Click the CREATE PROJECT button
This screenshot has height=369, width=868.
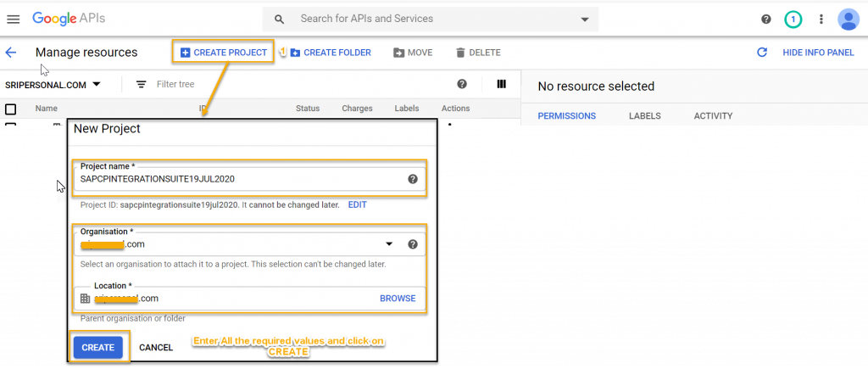tap(224, 53)
